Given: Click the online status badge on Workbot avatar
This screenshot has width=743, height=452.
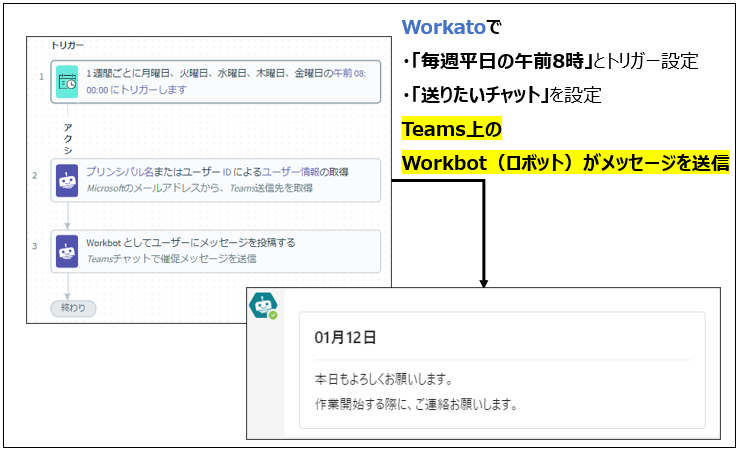Looking at the screenshot, I should point(273,315).
